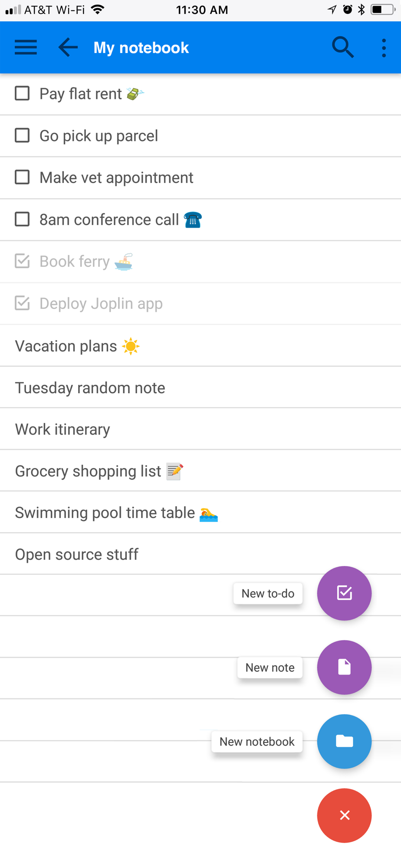Open the Swimming pool time table note
This screenshot has height=868, width=401.
[200, 513]
